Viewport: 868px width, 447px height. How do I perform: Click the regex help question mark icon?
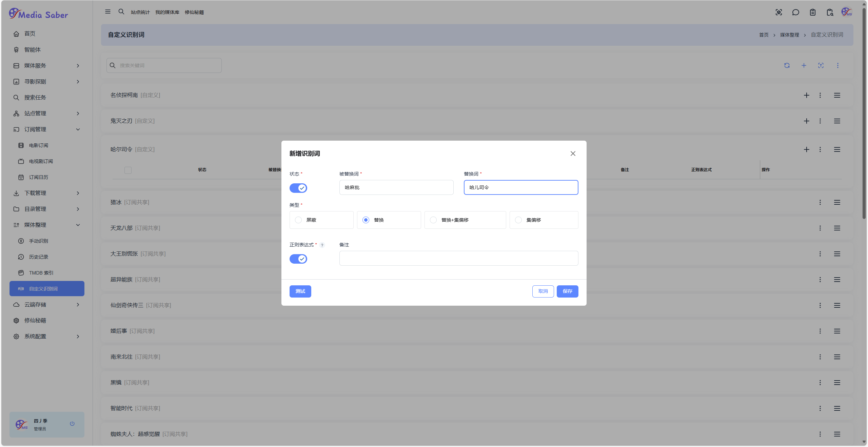point(322,245)
